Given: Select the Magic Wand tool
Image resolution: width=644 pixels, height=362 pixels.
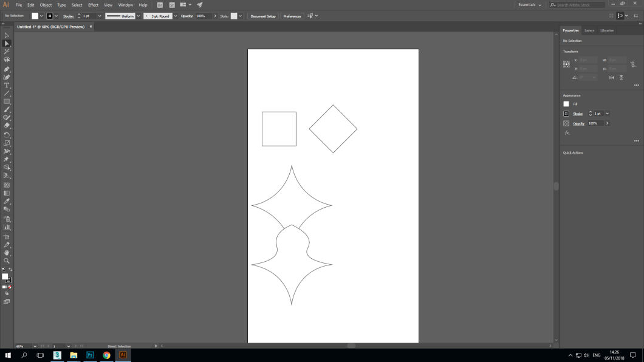Looking at the screenshot, I should coord(7,52).
